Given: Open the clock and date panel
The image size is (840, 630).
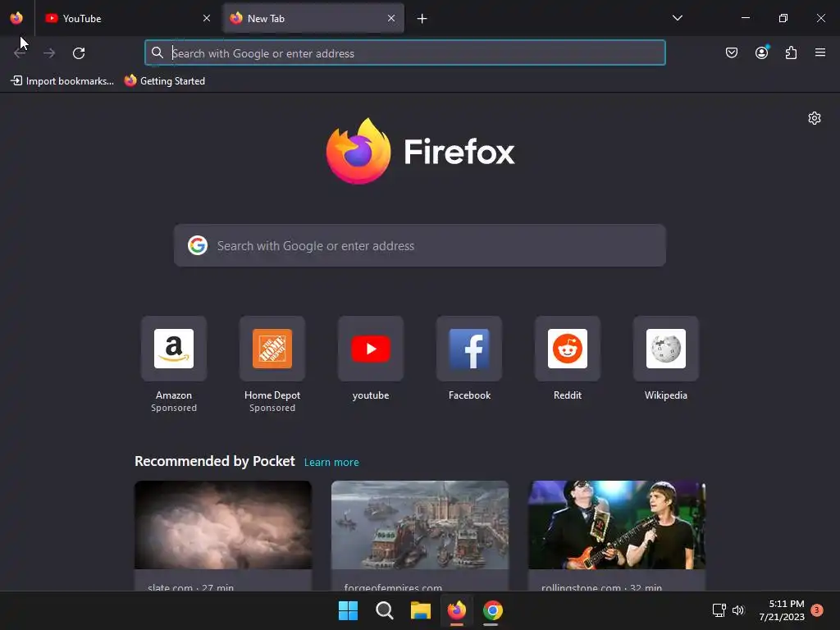Looking at the screenshot, I should click(782, 610).
